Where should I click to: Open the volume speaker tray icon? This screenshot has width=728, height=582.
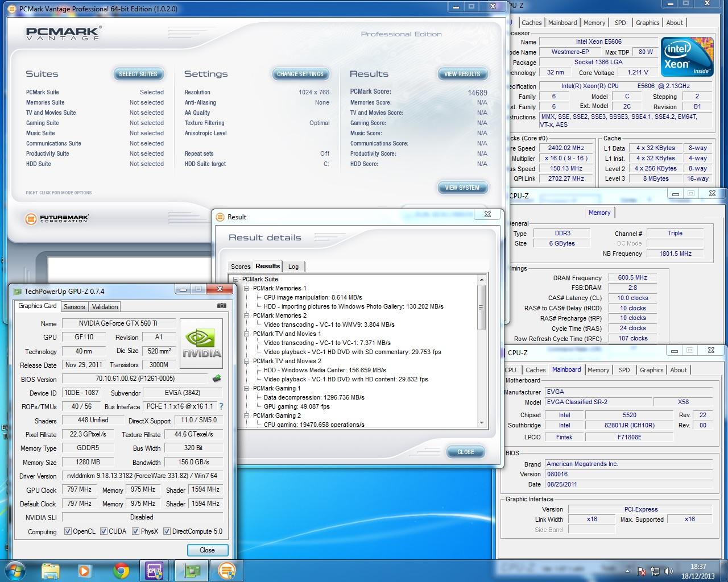(x=669, y=571)
